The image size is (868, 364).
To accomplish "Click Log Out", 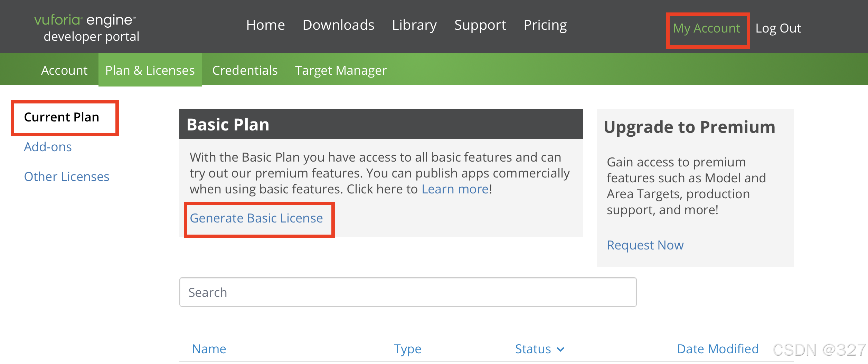I will 778,28.
